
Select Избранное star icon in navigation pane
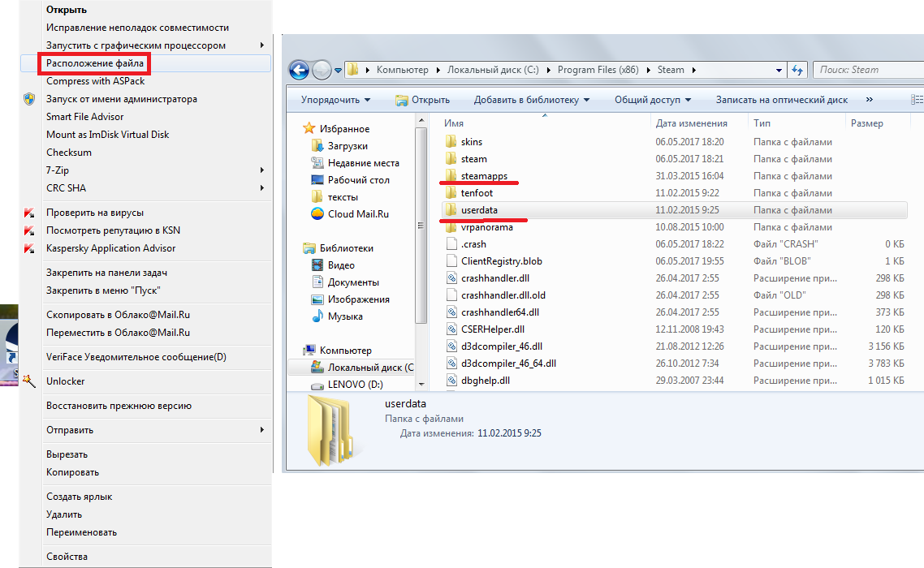(x=309, y=128)
